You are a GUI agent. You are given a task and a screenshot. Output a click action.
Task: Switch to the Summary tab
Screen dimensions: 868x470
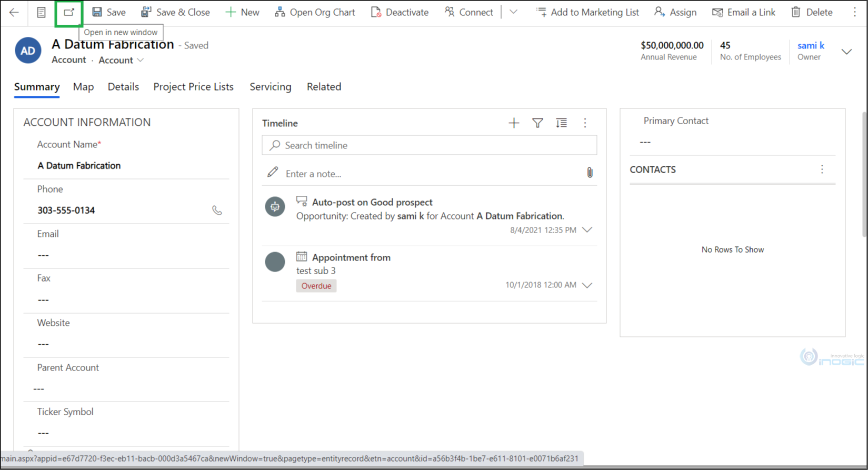(37, 87)
